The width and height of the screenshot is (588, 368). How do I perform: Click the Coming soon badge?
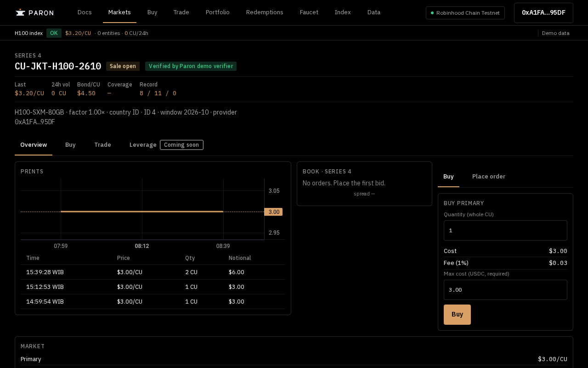(x=181, y=145)
